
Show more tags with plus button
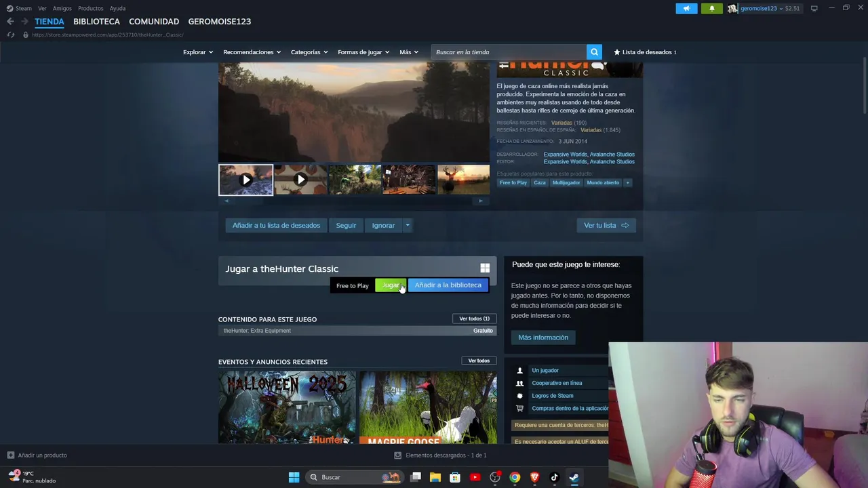point(627,182)
